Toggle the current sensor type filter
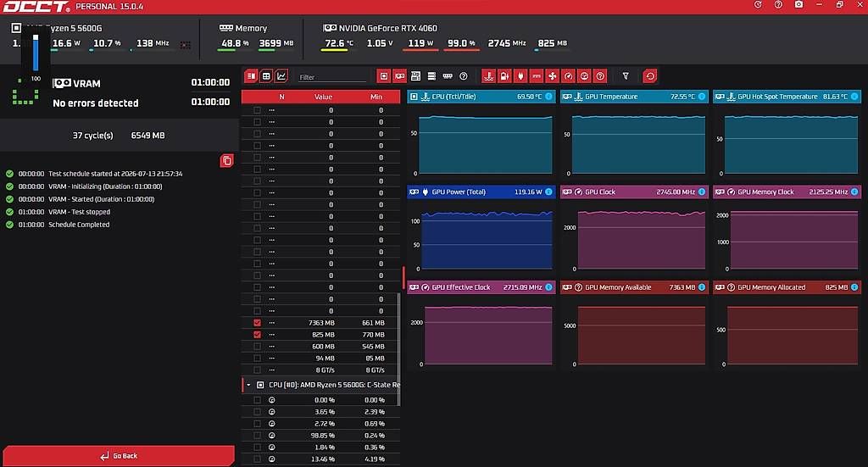 pyautogui.click(x=537, y=75)
